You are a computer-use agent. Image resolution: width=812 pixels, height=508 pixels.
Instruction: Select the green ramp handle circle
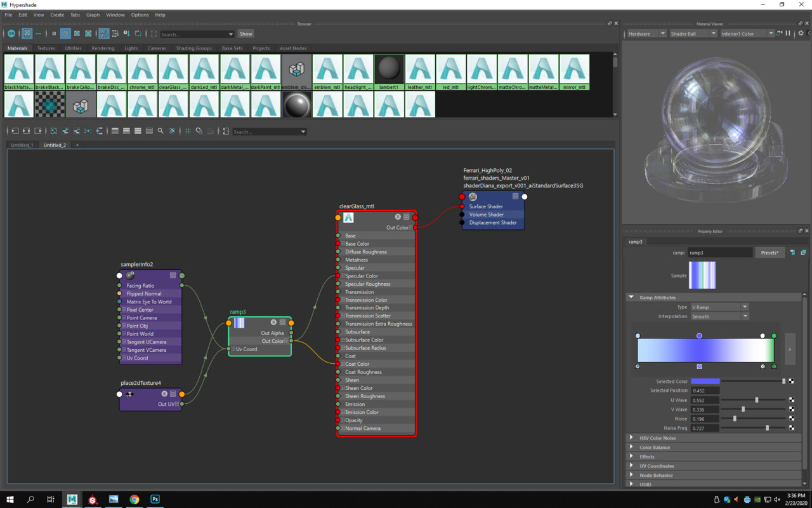coord(774,336)
